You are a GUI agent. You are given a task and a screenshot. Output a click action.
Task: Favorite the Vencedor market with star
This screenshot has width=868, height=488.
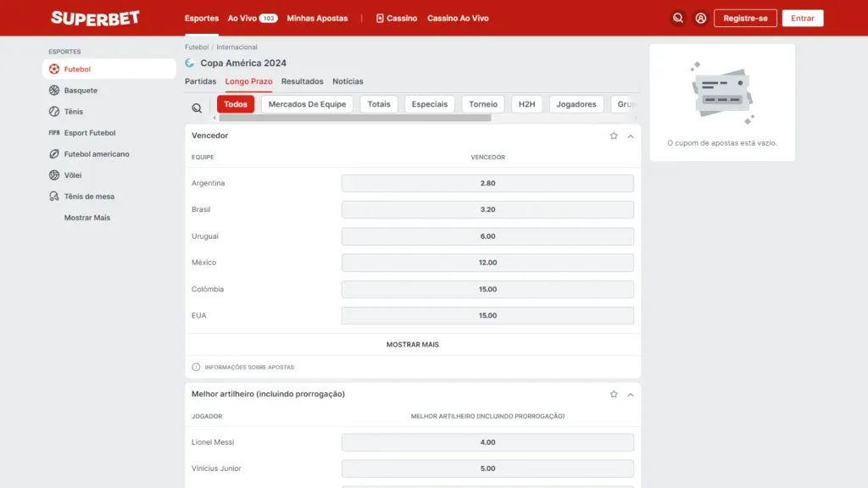[x=614, y=136]
